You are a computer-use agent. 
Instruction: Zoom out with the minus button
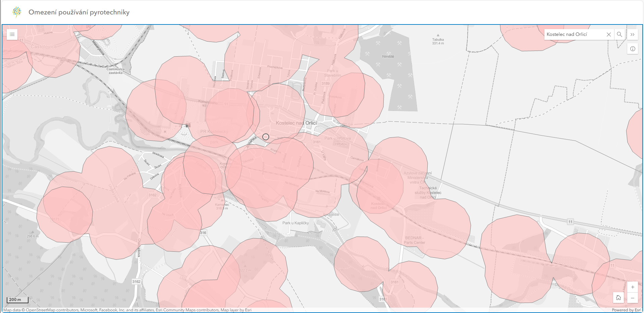(x=633, y=298)
